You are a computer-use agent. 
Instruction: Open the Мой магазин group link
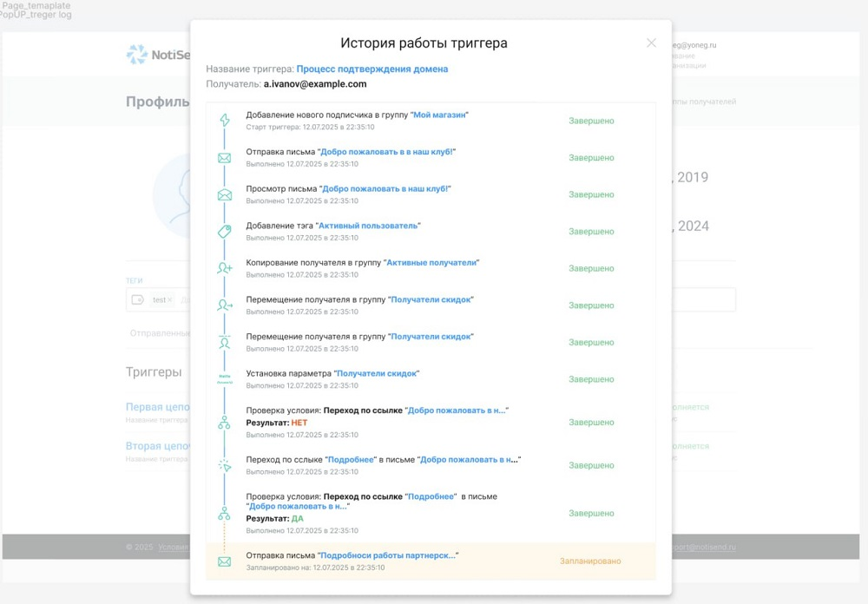tap(439, 115)
